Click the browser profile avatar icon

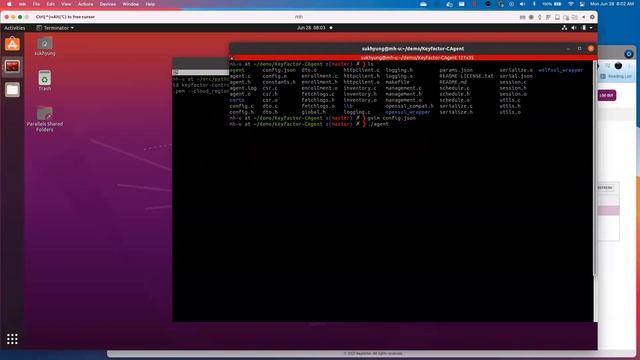pyautogui.click(x=618, y=66)
